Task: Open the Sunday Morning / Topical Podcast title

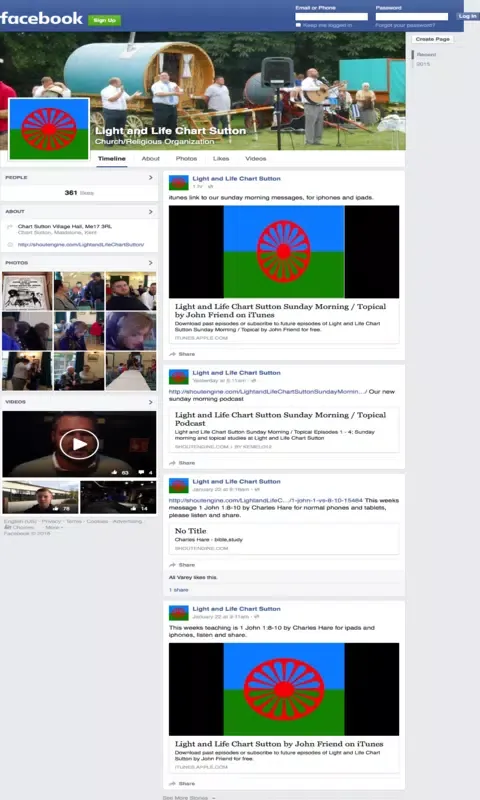Action: point(280,419)
